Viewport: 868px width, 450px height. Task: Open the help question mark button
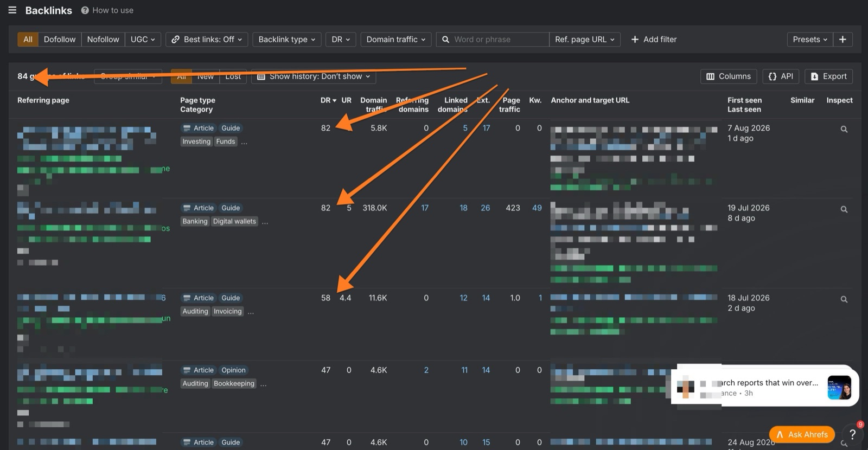click(852, 434)
